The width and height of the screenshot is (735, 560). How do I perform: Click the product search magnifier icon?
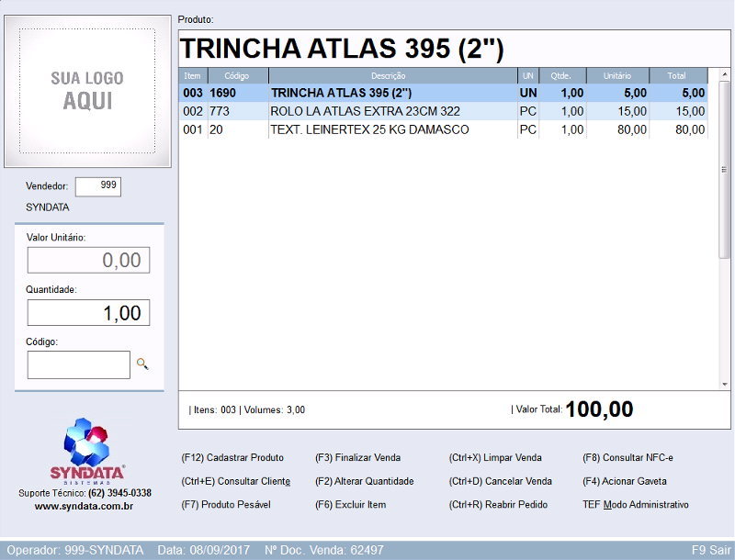[142, 364]
